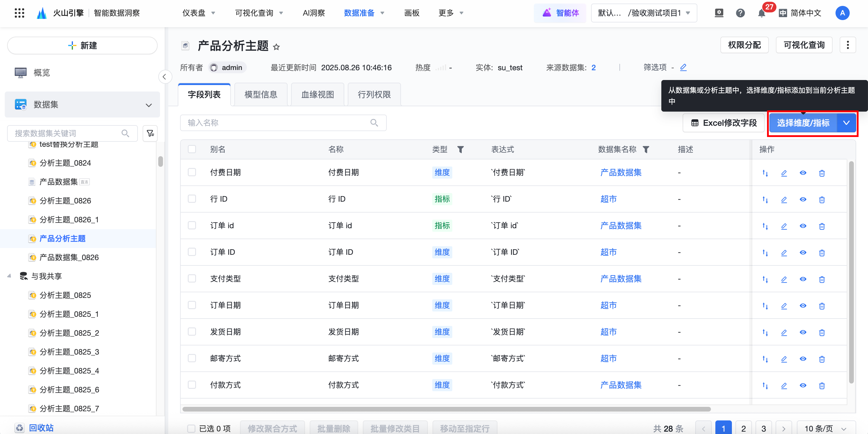Switch to the 血缘视图 tab

pos(317,95)
